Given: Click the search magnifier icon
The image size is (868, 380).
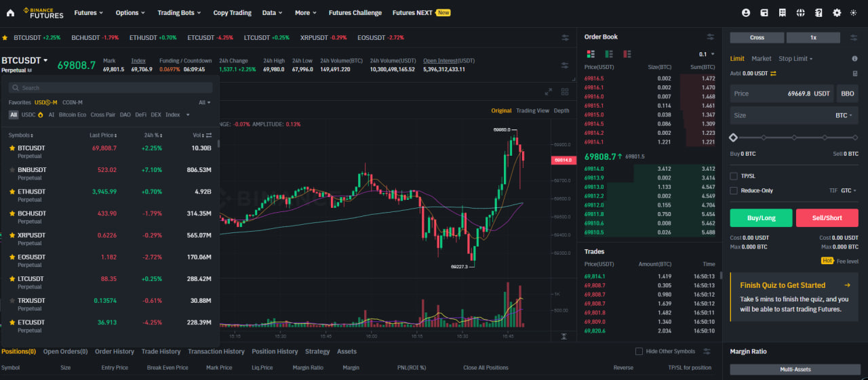Looking at the screenshot, I should (16, 88).
